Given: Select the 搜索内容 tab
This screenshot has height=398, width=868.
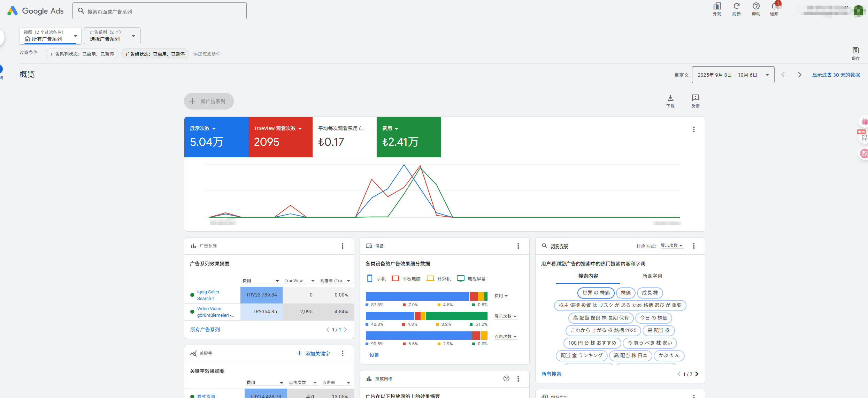Looking at the screenshot, I should 588,276.
